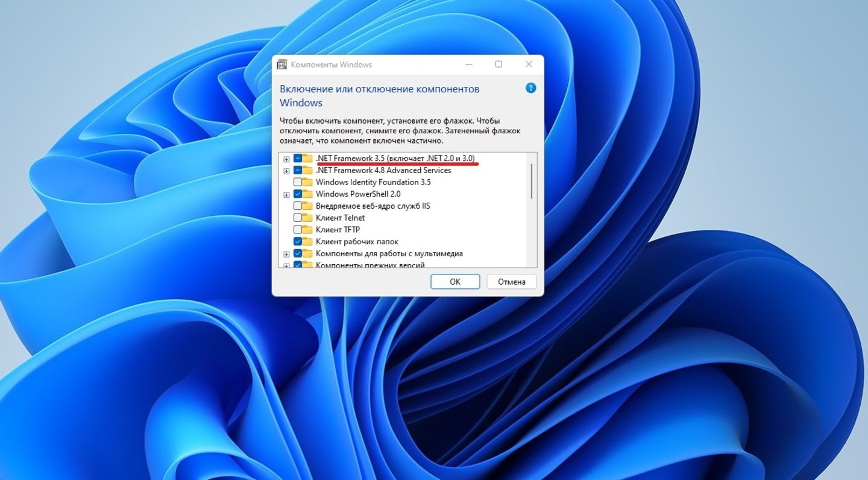
Task: Select the .NET Framework 3.5 (включает .NET 2.0 и 3.0) row
Action: click(395, 158)
